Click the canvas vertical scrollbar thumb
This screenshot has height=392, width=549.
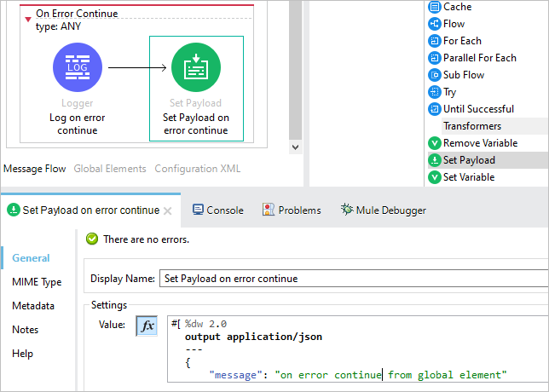click(x=296, y=71)
